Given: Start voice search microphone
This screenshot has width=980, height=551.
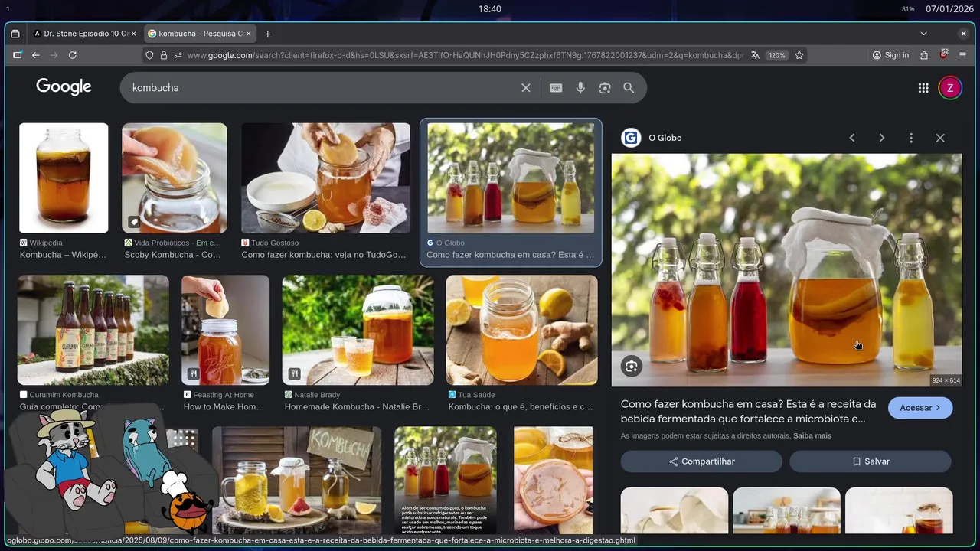Looking at the screenshot, I should coord(580,88).
